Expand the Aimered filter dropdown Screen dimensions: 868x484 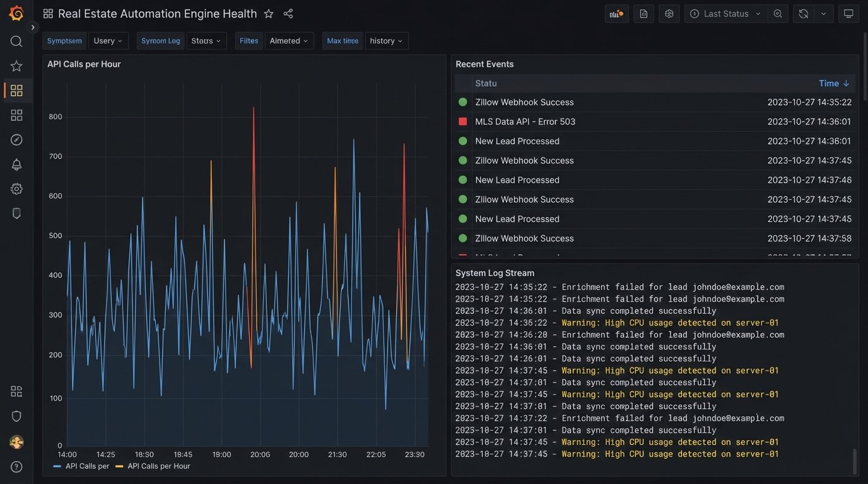289,40
